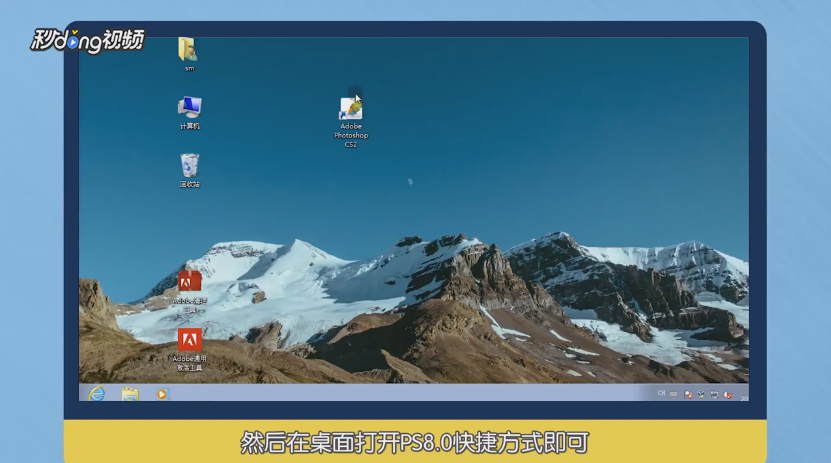The height and width of the screenshot is (463, 831).
Task: Select the Adobe Photoshop CS2 shortcut
Action: 350,109
